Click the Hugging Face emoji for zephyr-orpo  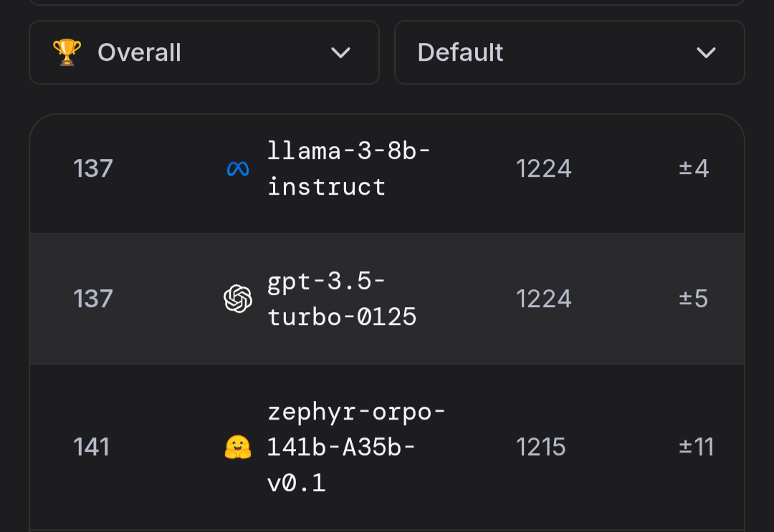[x=238, y=448]
